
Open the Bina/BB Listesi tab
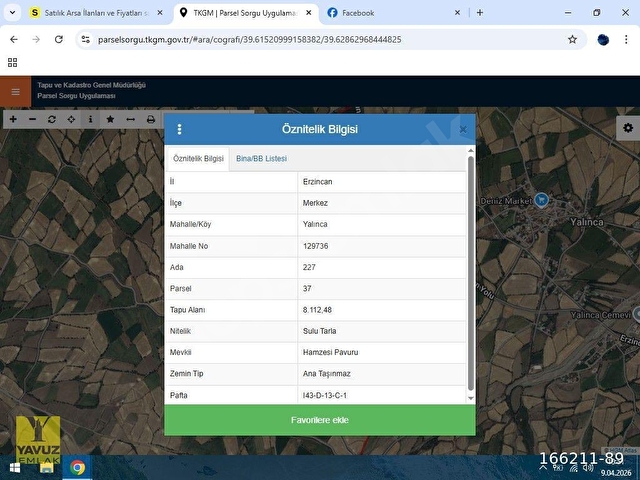pyautogui.click(x=261, y=158)
